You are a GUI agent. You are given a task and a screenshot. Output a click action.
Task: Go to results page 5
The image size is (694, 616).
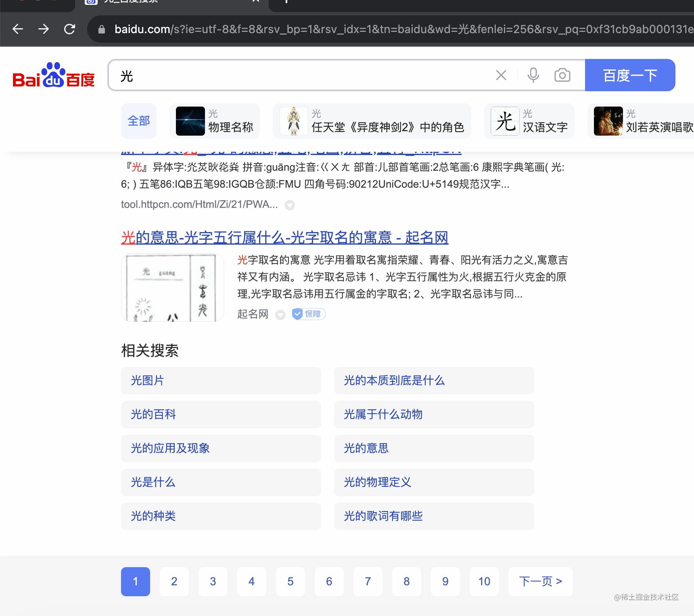(290, 581)
